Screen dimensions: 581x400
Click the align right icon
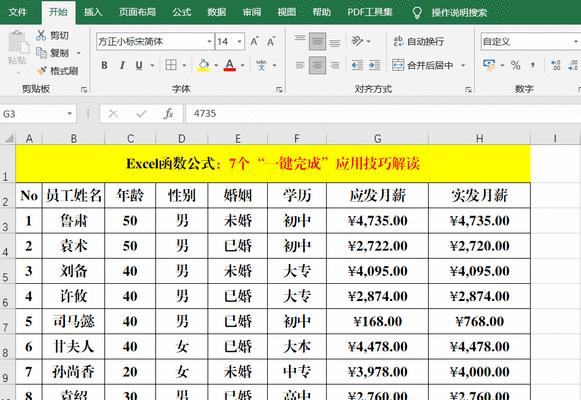click(335, 66)
